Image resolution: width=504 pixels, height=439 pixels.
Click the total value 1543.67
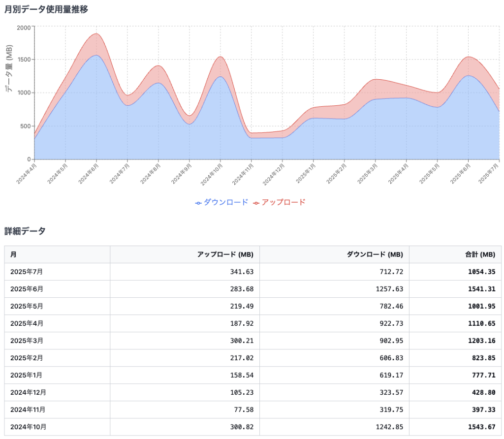click(x=481, y=427)
